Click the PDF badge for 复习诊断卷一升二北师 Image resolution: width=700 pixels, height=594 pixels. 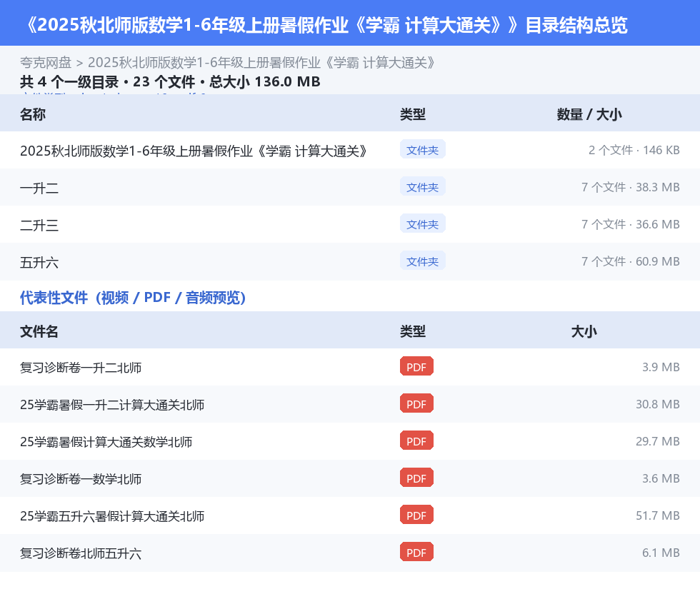pyautogui.click(x=416, y=366)
